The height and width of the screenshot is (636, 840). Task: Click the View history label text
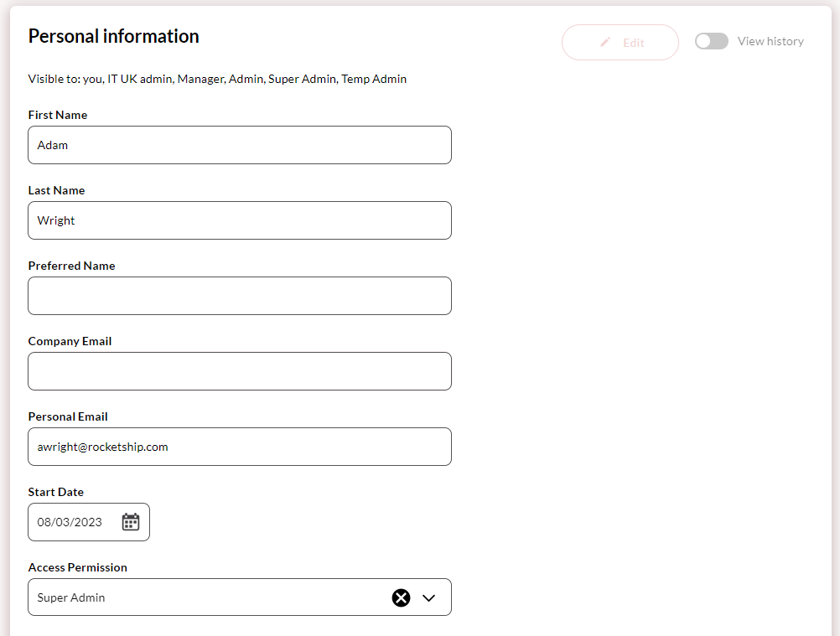(x=770, y=41)
